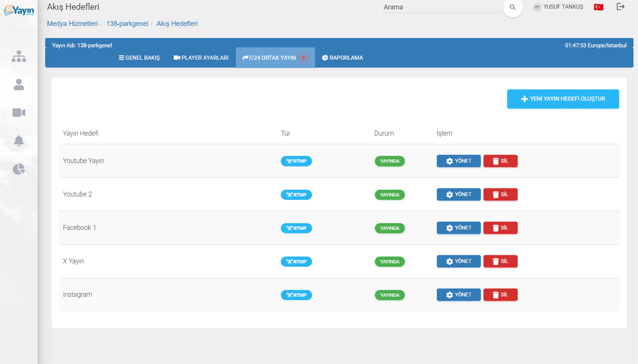This screenshot has width=638, height=364.
Task: Open the network hierarchy sidebar icon
Action: click(19, 57)
